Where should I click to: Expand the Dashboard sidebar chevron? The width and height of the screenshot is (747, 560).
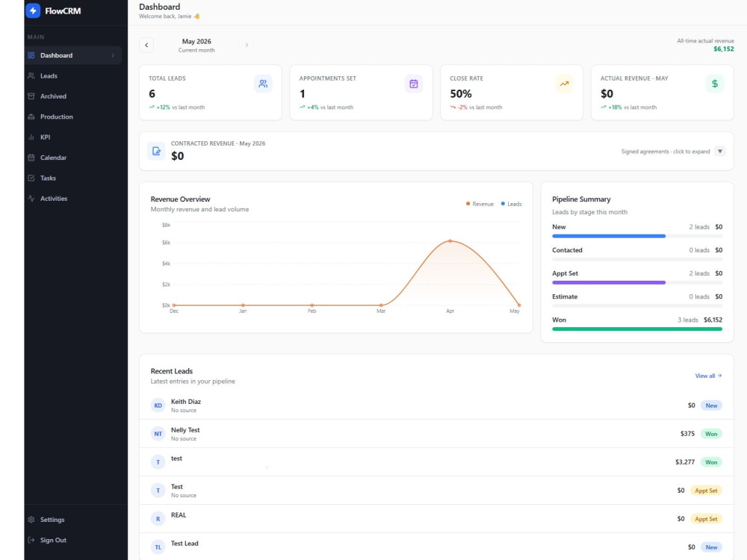pyautogui.click(x=113, y=55)
